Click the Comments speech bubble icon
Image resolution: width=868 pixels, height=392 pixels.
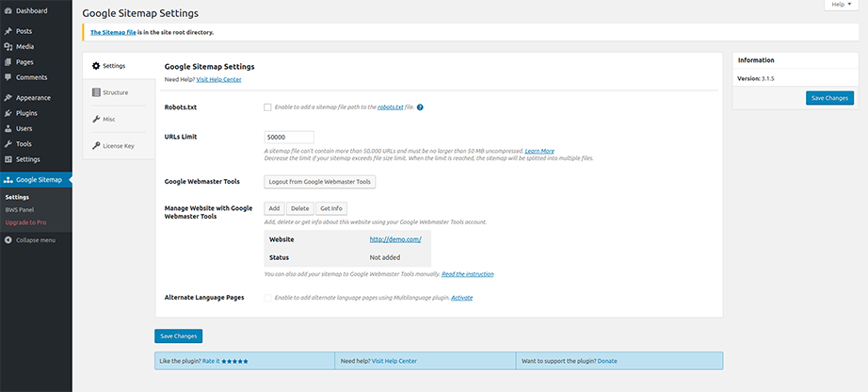[8, 77]
